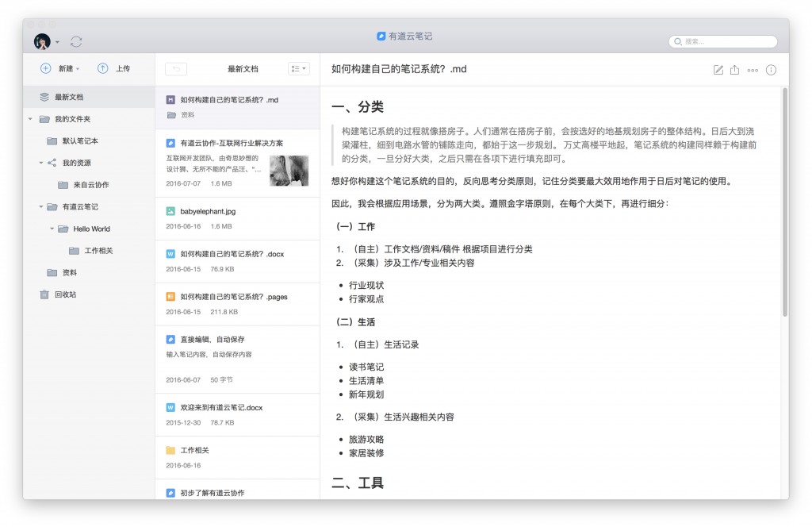Click heading 一、分类 in note
This screenshot has height=527, width=812.
pos(358,107)
